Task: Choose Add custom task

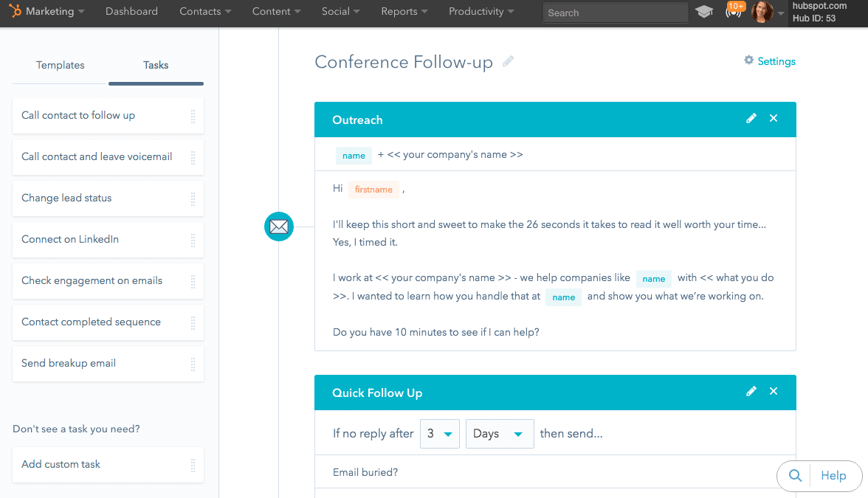Action: pyautogui.click(x=108, y=465)
